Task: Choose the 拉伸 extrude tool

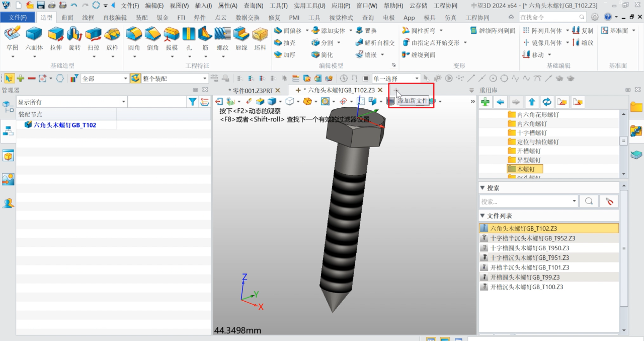Action: pos(55,39)
